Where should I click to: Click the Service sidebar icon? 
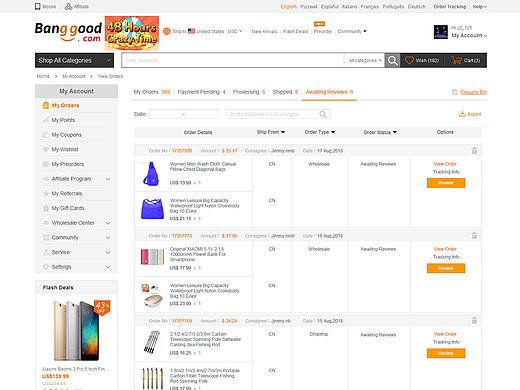tap(46, 252)
